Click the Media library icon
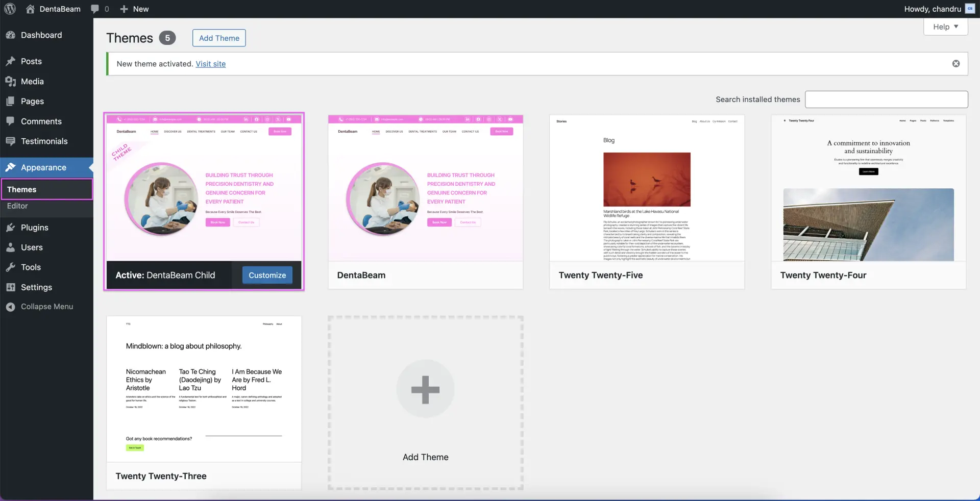This screenshot has width=980, height=501. [10, 81]
